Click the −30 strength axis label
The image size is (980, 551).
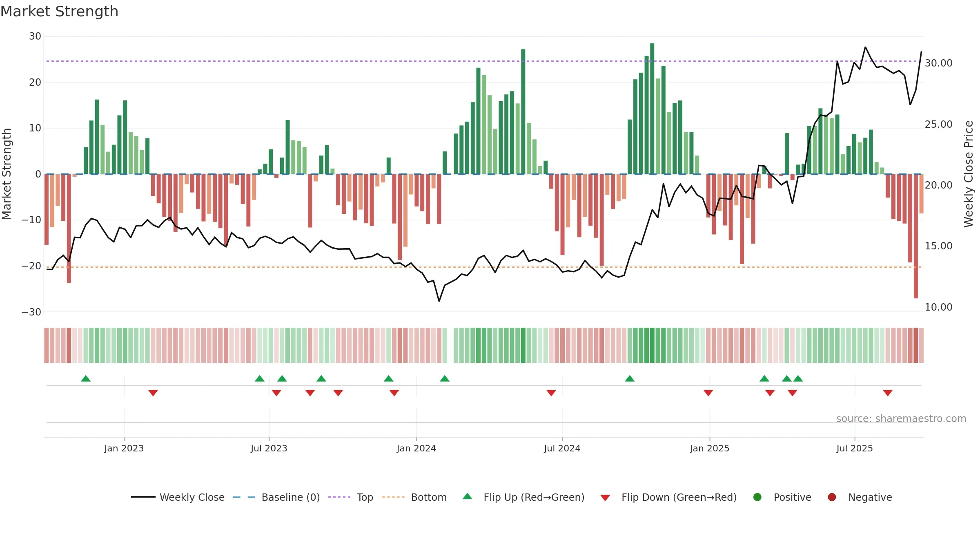point(31,312)
